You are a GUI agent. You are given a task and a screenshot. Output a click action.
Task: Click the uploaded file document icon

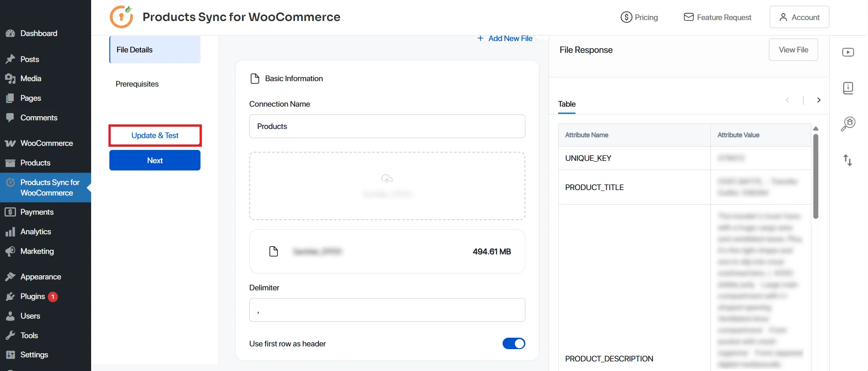coord(273,251)
